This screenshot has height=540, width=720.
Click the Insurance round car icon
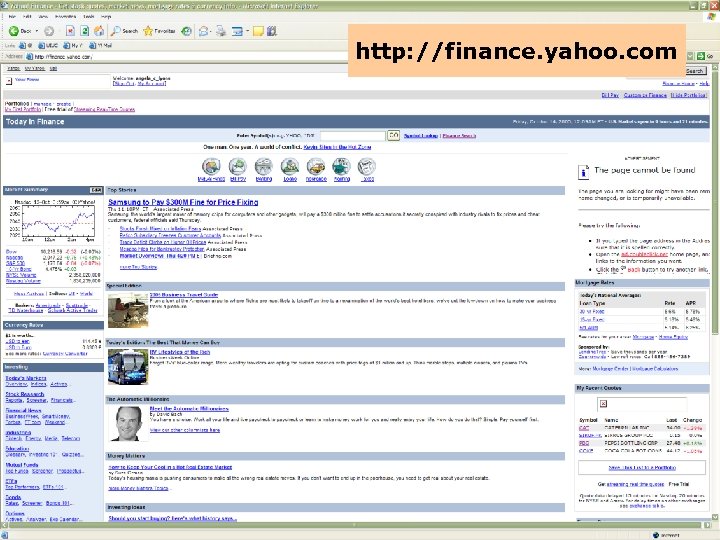(x=316, y=166)
